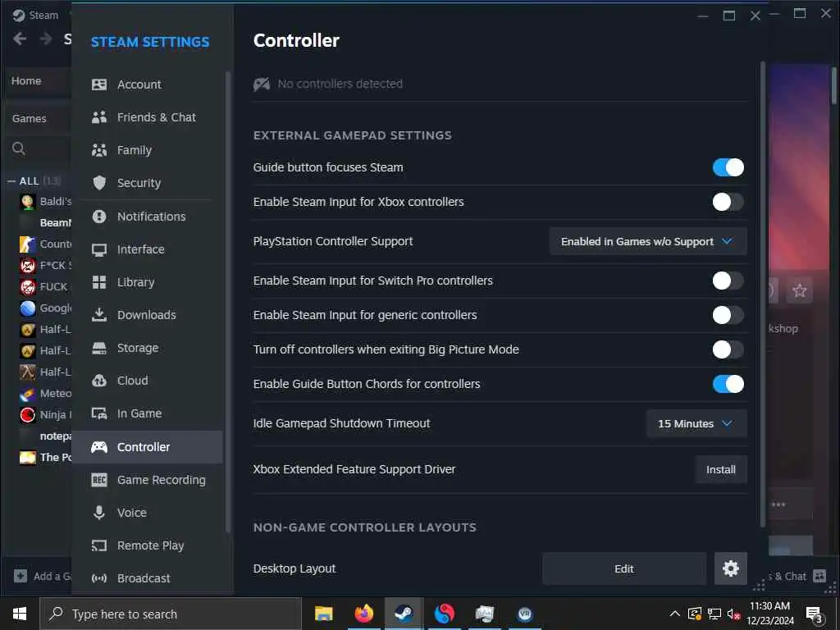Select Meteor entry in library list
This screenshot has width=840, height=630.
(x=45, y=393)
